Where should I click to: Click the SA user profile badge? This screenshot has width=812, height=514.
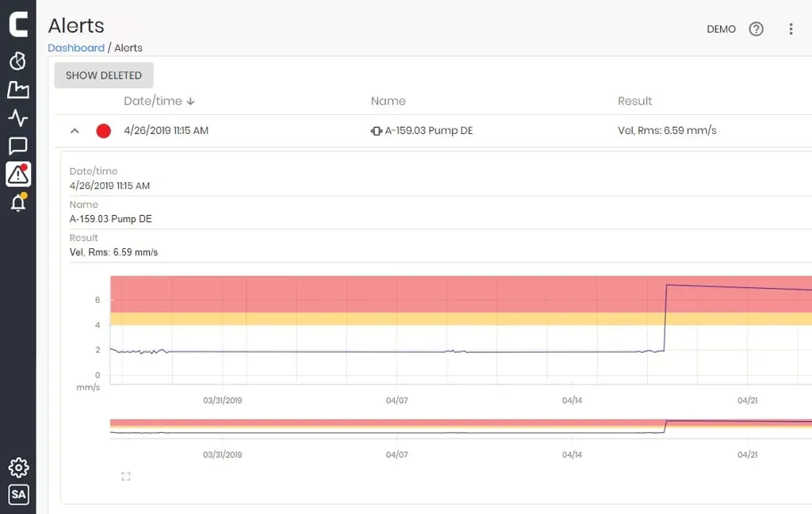pyautogui.click(x=17, y=494)
